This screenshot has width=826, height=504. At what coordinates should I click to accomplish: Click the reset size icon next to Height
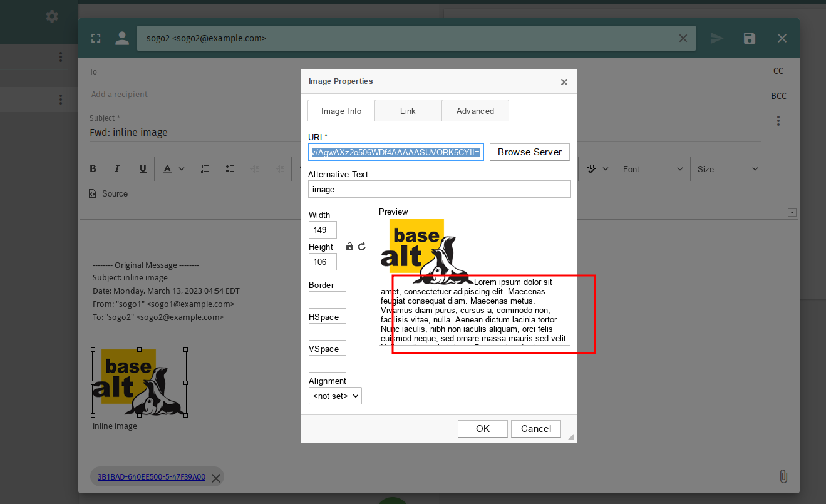[x=362, y=247]
